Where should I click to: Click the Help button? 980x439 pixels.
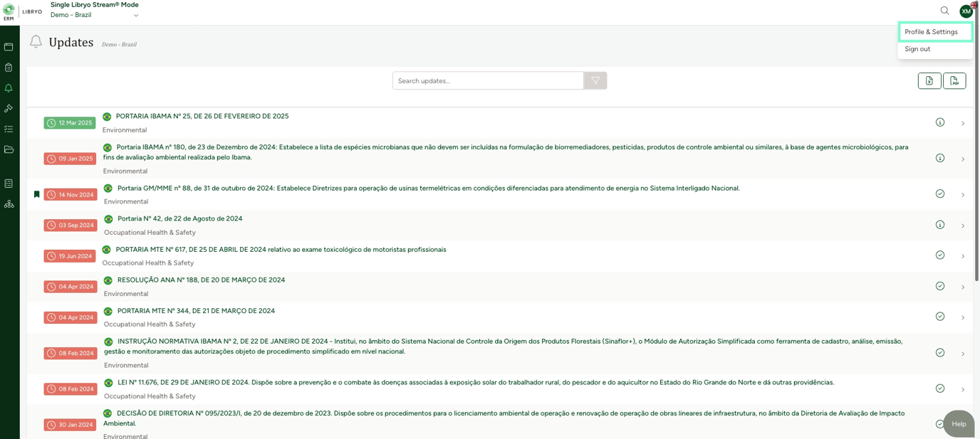click(959, 424)
